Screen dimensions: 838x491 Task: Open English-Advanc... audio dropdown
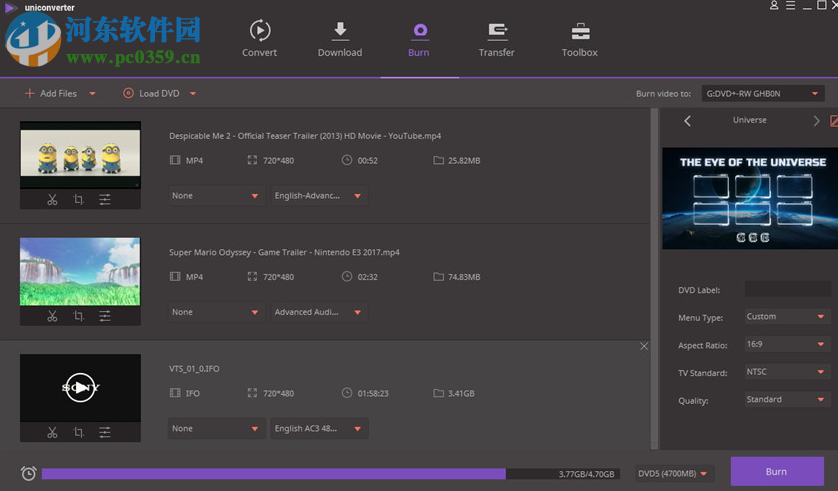tap(319, 196)
